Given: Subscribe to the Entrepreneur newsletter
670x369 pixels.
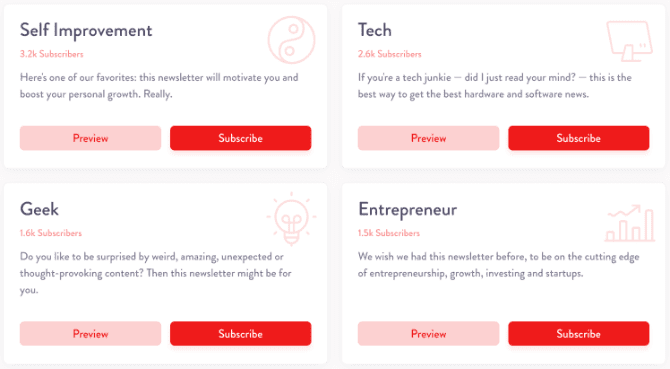Looking at the screenshot, I should tap(579, 334).
